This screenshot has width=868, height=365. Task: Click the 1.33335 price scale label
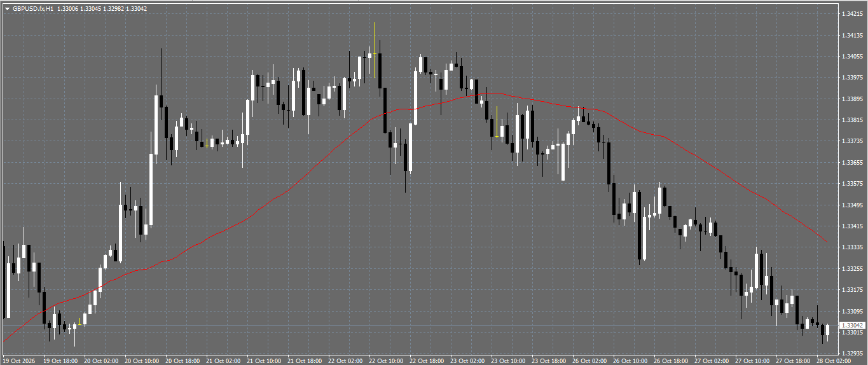pos(851,247)
